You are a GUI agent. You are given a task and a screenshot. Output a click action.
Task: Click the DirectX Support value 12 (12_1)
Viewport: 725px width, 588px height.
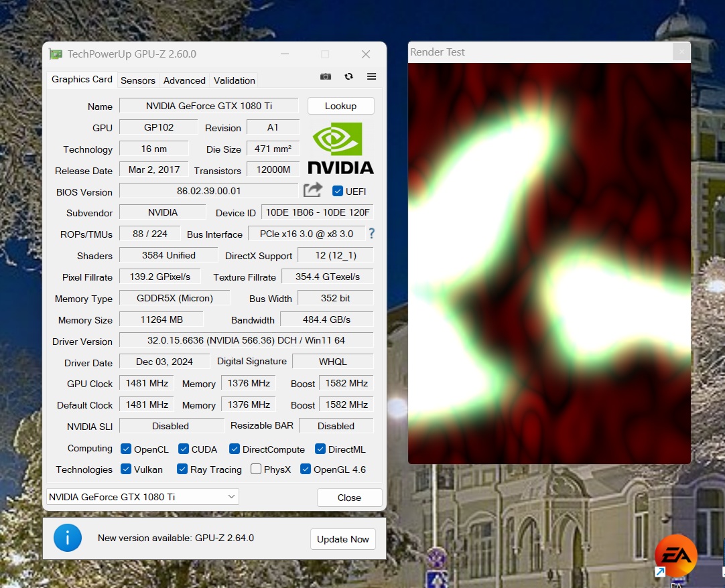point(336,255)
